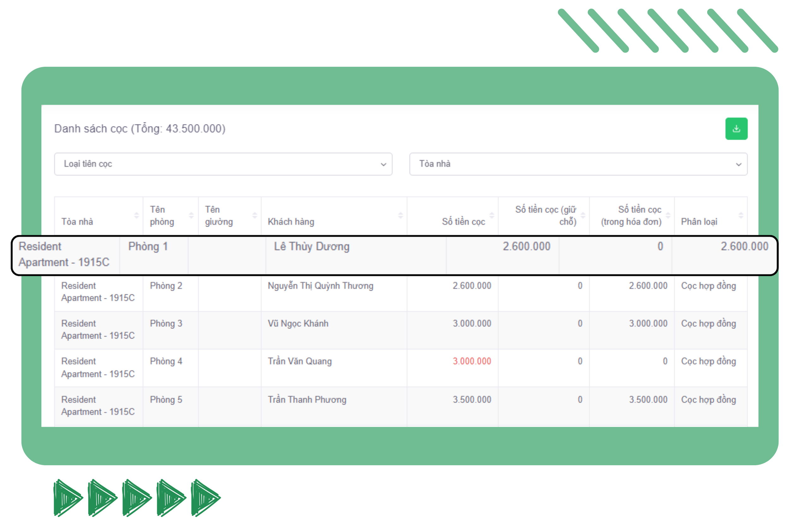800x532 pixels.
Task: Click customer Nguyễn Thị Quỳnh Thương
Action: pos(320,286)
